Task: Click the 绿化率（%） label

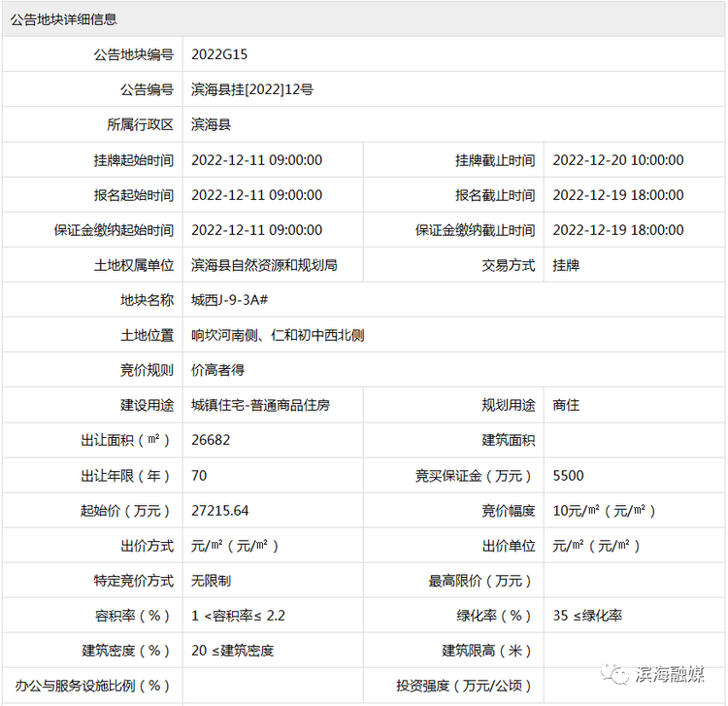Action: [493, 616]
